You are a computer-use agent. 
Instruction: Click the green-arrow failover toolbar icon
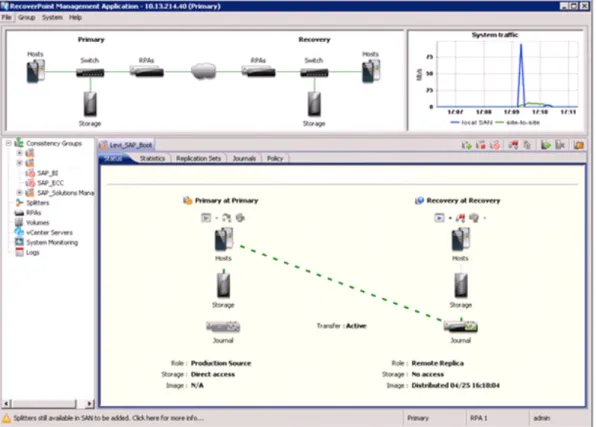tap(546, 145)
